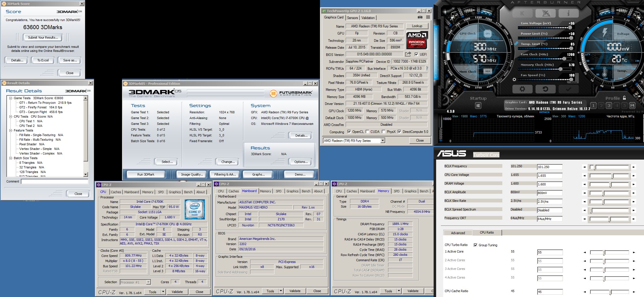Click the MEM chip icon on clock gauge
Screen dimensions: 644x297
(x=488, y=71)
